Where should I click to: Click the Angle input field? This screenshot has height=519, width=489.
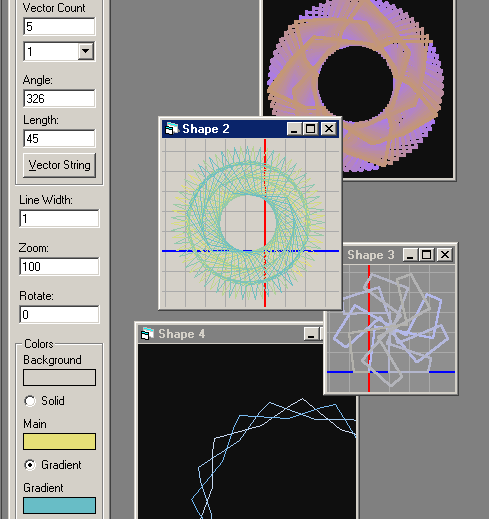coord(59,98)
